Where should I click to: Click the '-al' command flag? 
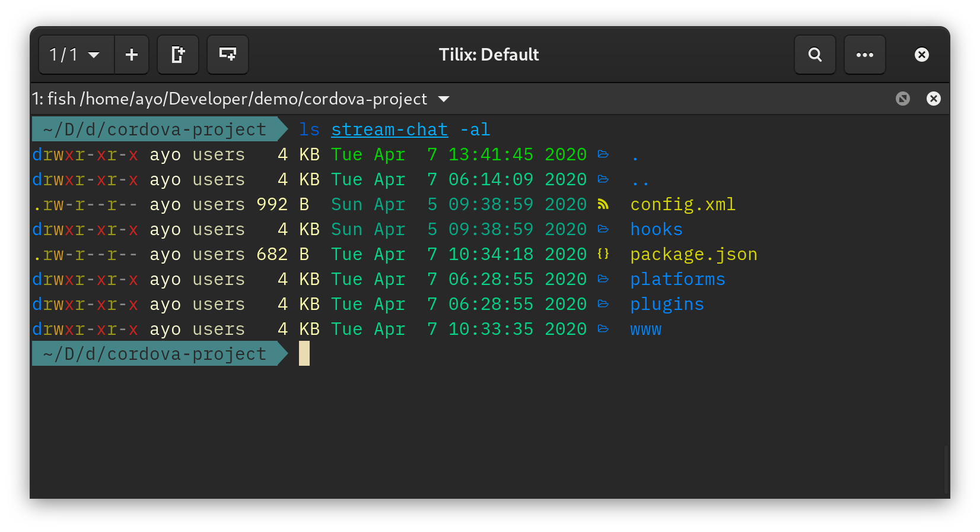[x=475, y=129]
